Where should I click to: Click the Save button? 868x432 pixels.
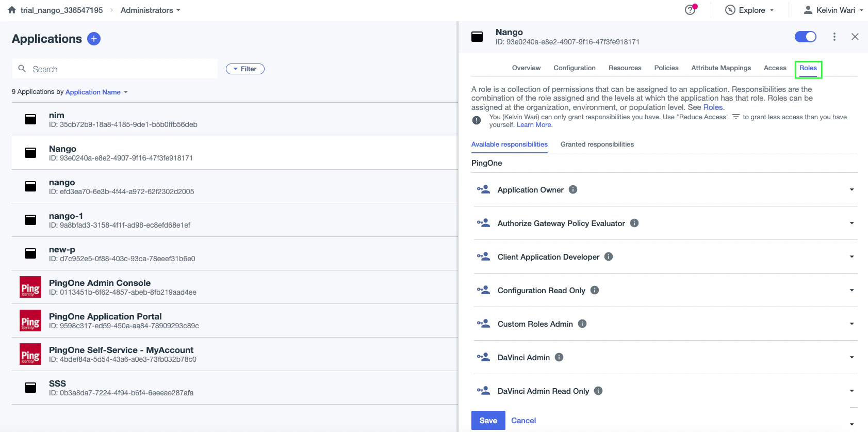pyautogui.click(x=488, y=421)
